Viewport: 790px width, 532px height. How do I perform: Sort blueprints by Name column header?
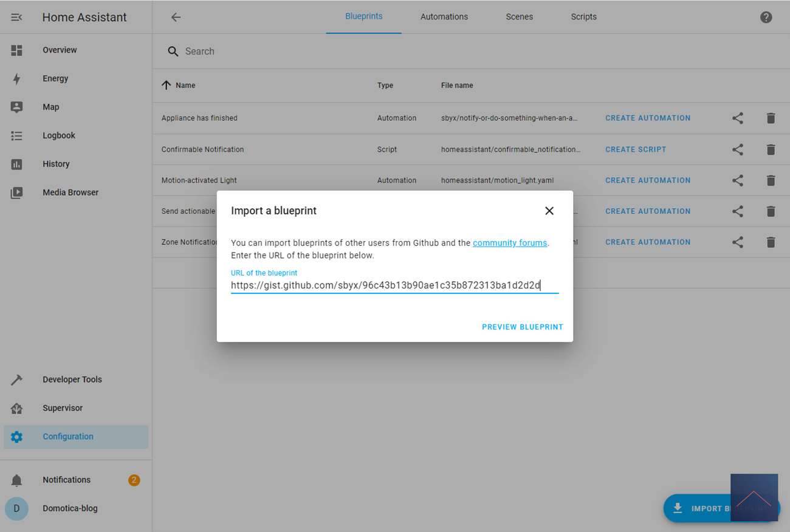pos(185,86)
